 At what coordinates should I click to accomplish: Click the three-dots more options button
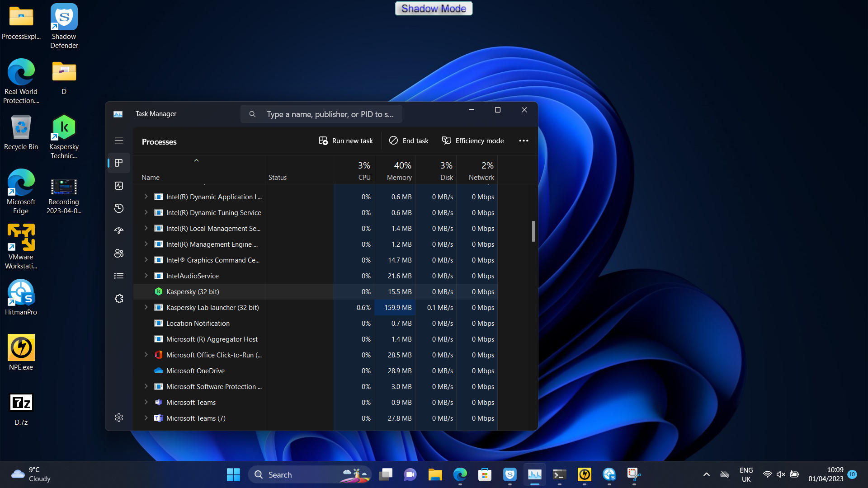click(x=524, y=141)
